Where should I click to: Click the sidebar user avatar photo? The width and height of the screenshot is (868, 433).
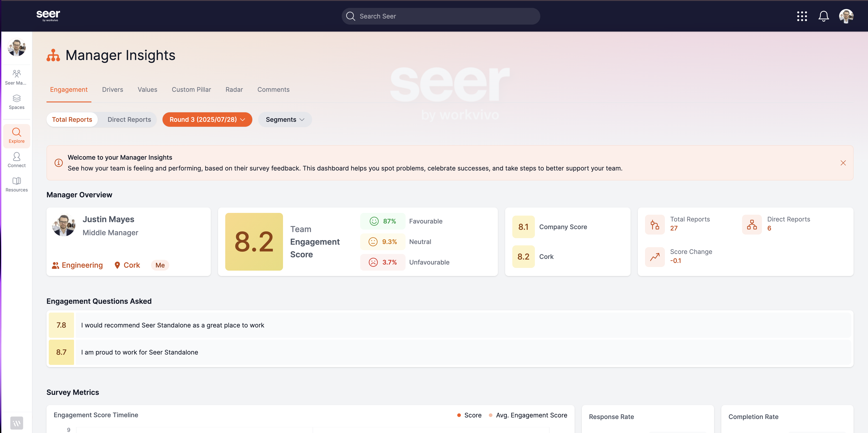click(x=16, y=47)
